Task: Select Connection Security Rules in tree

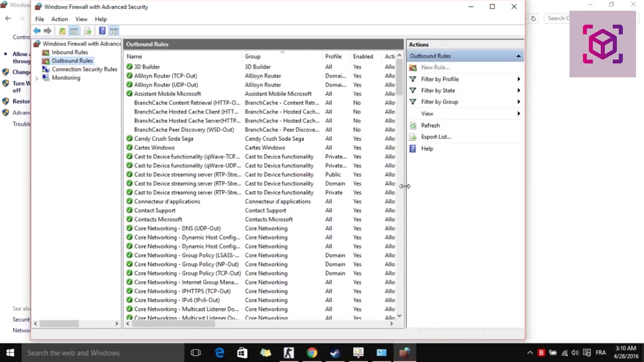Action: click(x=84, y=69)
